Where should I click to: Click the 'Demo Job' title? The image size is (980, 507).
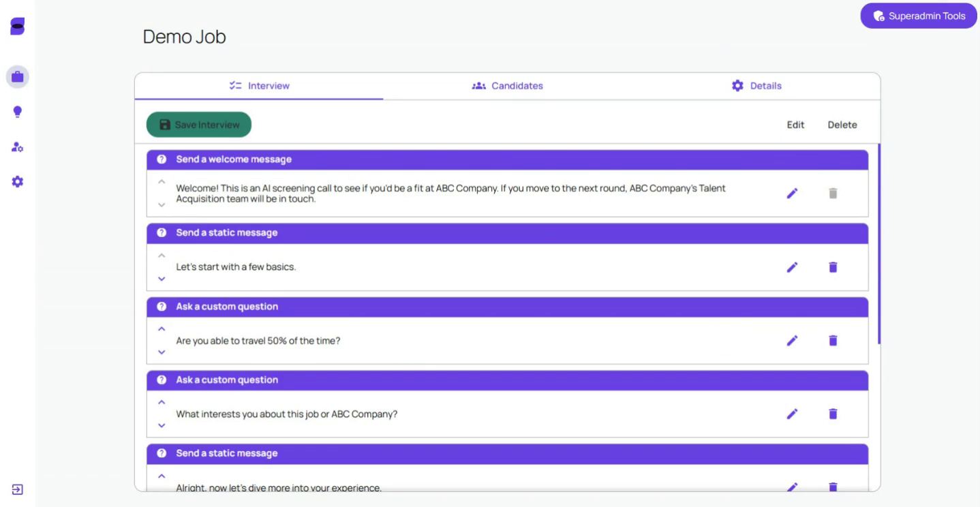pyautogui.click(x=184, y=37)
